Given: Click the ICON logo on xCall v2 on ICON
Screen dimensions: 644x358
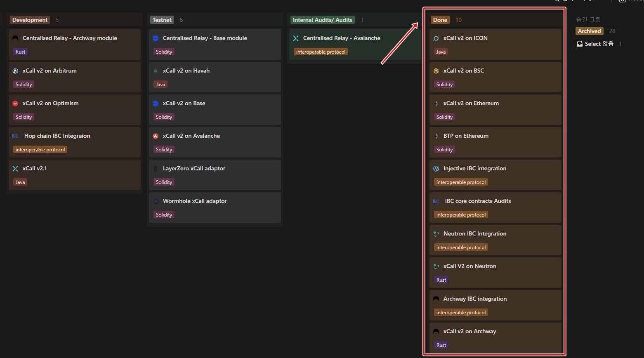Looking at the screenshot, I should pyautogui.click(x=436, y=38).
